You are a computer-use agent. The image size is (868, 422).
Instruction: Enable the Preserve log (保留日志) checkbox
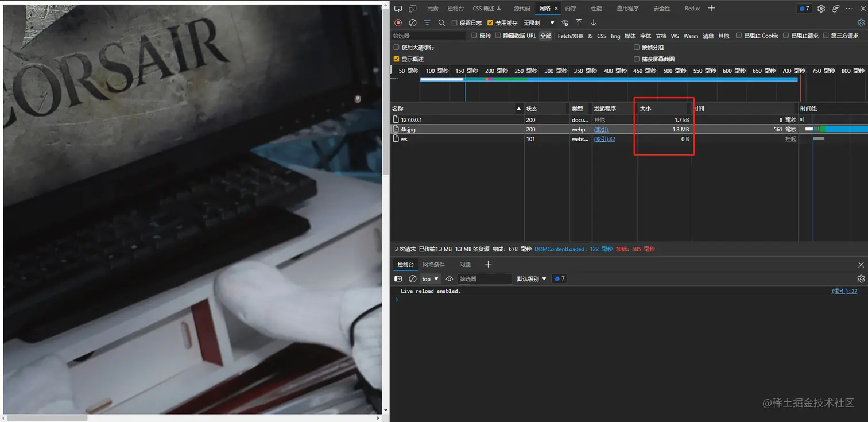(x=454, y=23)
